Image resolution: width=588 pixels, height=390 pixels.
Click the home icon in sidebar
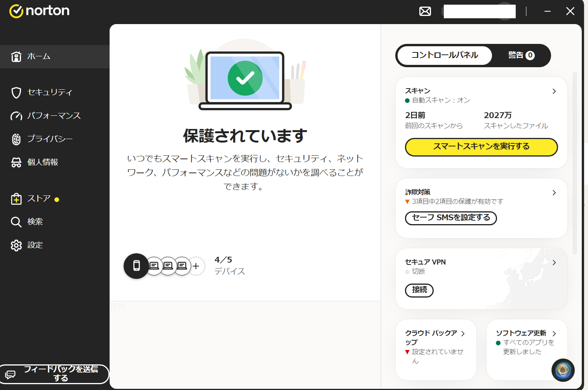coord(16,57)
